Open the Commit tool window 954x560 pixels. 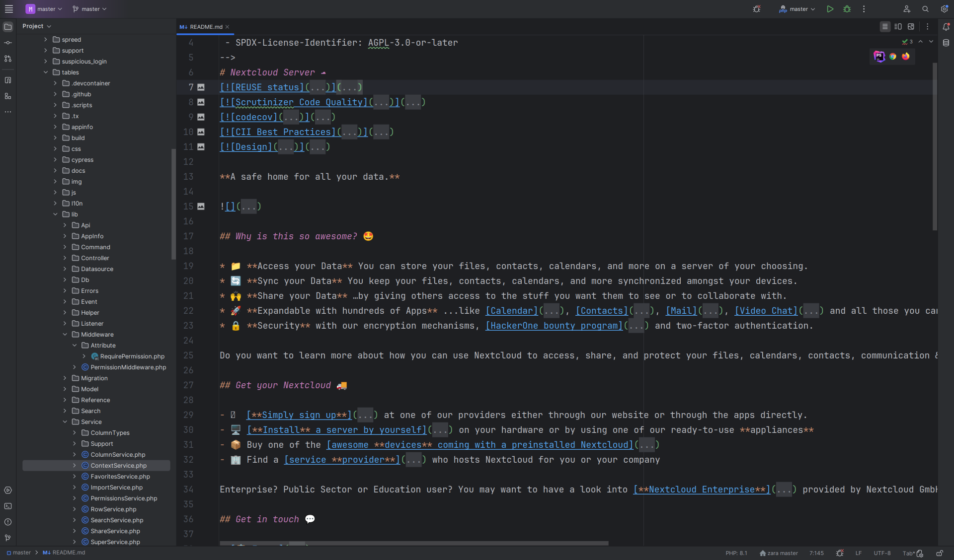(8, 43)
